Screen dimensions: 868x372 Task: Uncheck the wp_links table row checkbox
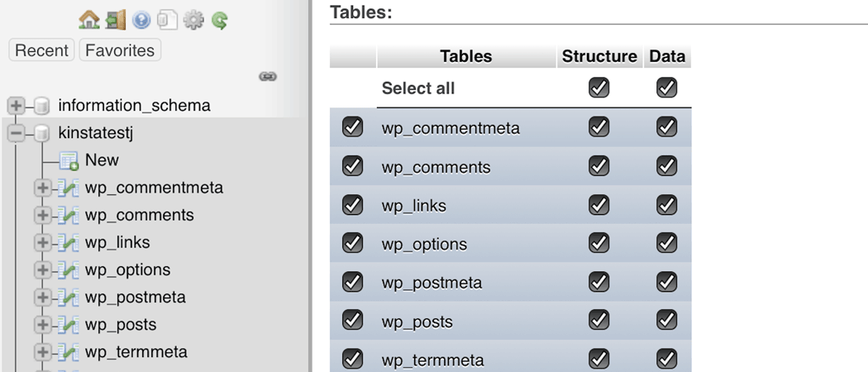[x=352, y=204]
